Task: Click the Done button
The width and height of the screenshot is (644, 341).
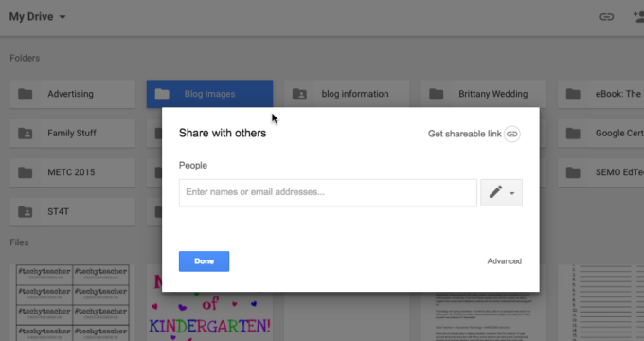Action: 204,261
